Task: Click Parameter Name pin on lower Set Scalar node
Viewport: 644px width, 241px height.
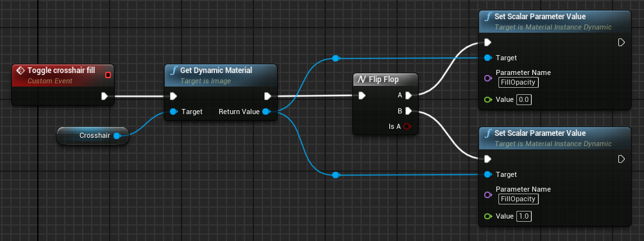Action: point(488,195)
